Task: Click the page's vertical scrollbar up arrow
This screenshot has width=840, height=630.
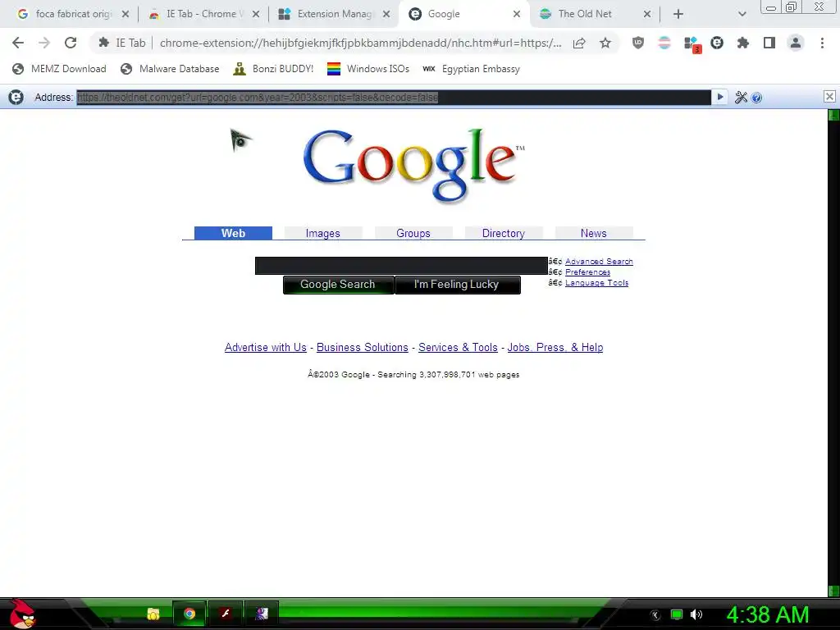Action: tap(834, 115)
